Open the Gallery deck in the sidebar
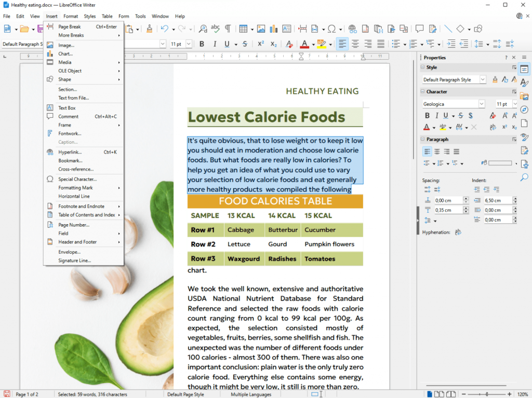Screen dimensions: 532x398 click(524, 96)
